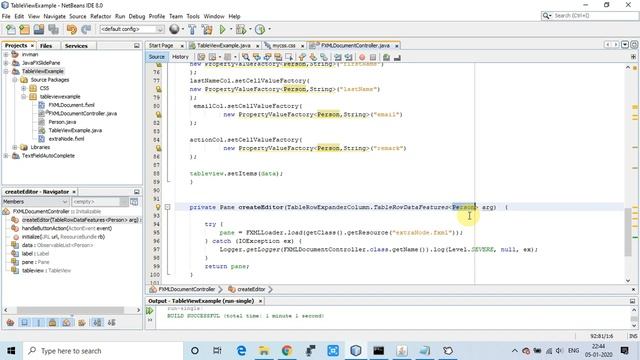The height and width of the screenshot is (360, 640).
Task: Open the Profile Project dropdown arrow
Action: tap(269, 29)
